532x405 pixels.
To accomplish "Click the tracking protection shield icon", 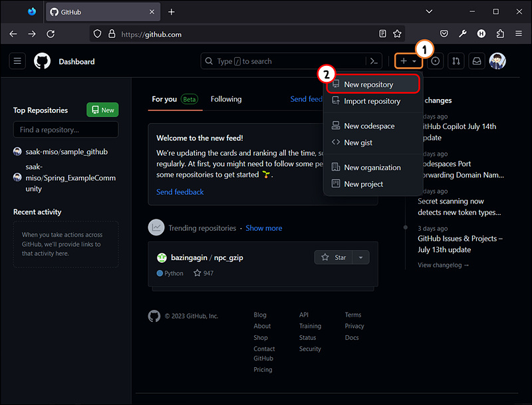I will (x=97, y=34).
